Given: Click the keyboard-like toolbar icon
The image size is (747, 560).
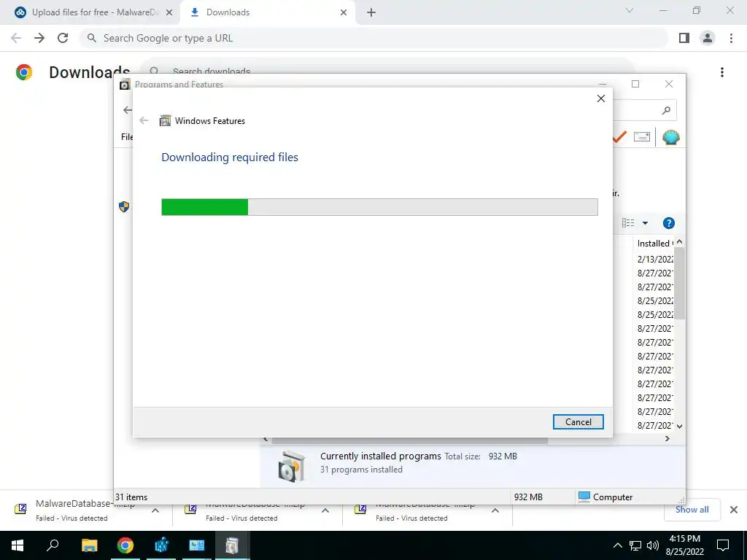Looking at the screenshot, I should pos(642,137).
